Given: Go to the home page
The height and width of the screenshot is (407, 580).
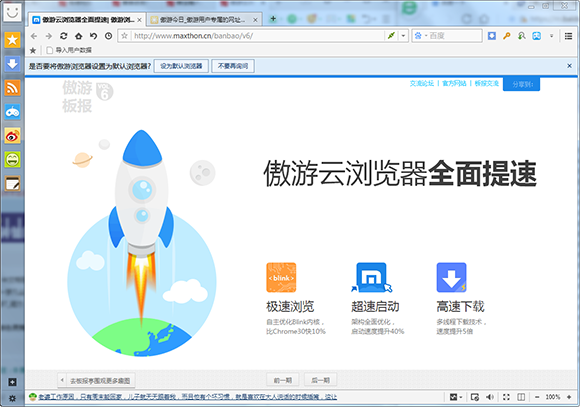Looking at the screenshot, I should [78, 36].
